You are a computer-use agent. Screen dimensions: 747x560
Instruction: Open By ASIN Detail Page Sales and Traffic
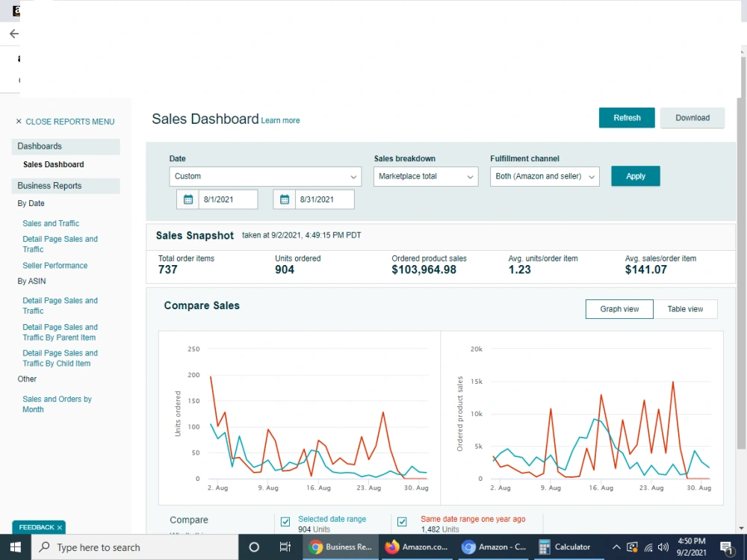(x=60, y=305)
